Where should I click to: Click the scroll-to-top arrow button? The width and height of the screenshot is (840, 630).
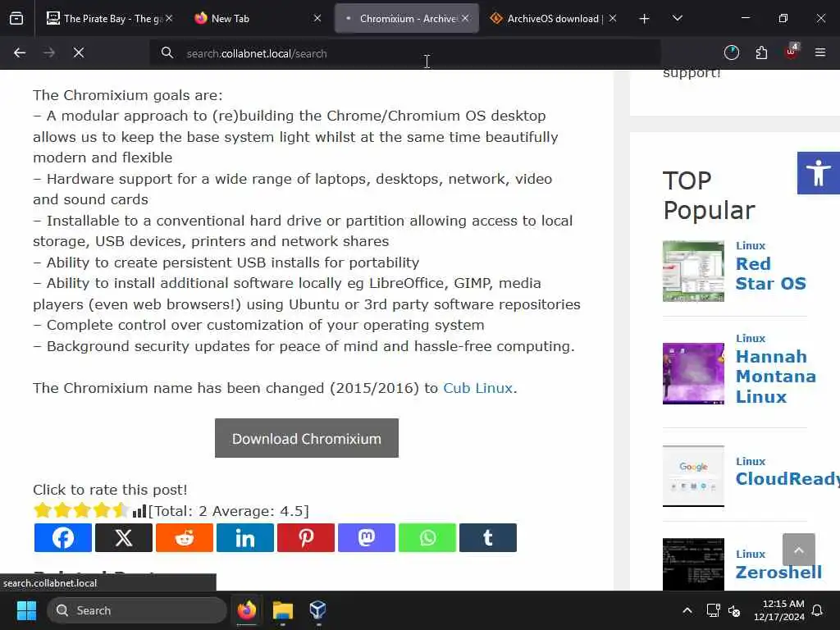pos(799,550)
